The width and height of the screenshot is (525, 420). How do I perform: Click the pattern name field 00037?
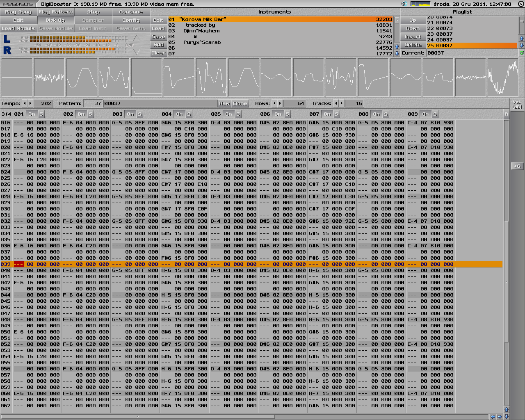tap(160, 103)
